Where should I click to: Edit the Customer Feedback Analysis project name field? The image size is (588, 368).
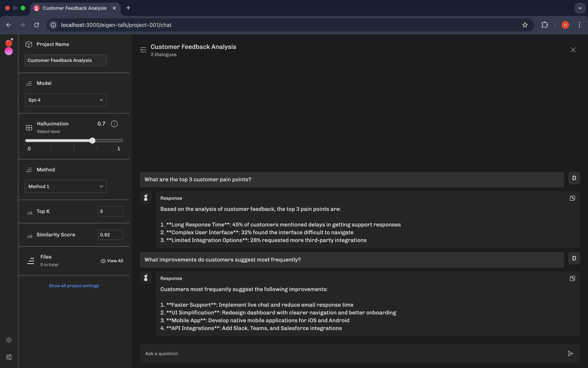coord(66,60)
